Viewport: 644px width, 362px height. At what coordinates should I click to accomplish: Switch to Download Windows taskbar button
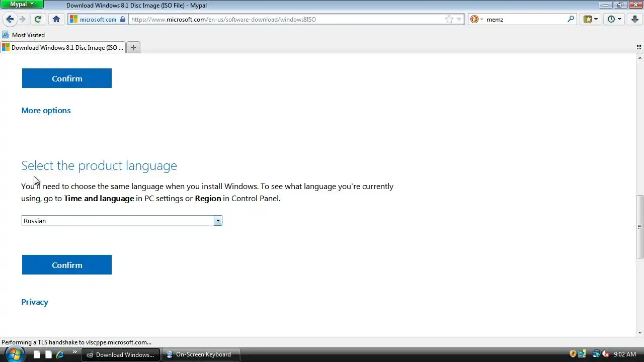[x=121, y=354]
